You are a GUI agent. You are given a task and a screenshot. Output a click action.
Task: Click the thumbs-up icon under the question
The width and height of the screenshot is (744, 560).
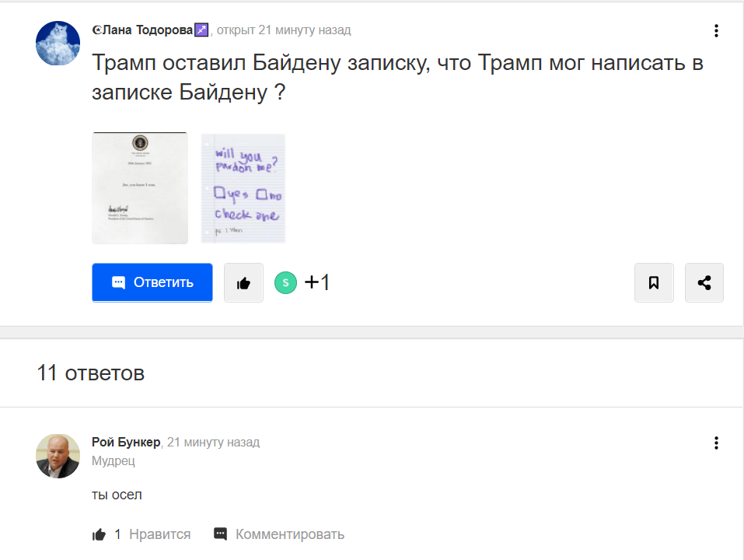(243, 282)
